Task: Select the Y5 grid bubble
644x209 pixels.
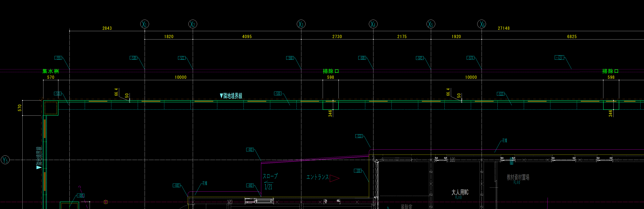Action: 5,160
